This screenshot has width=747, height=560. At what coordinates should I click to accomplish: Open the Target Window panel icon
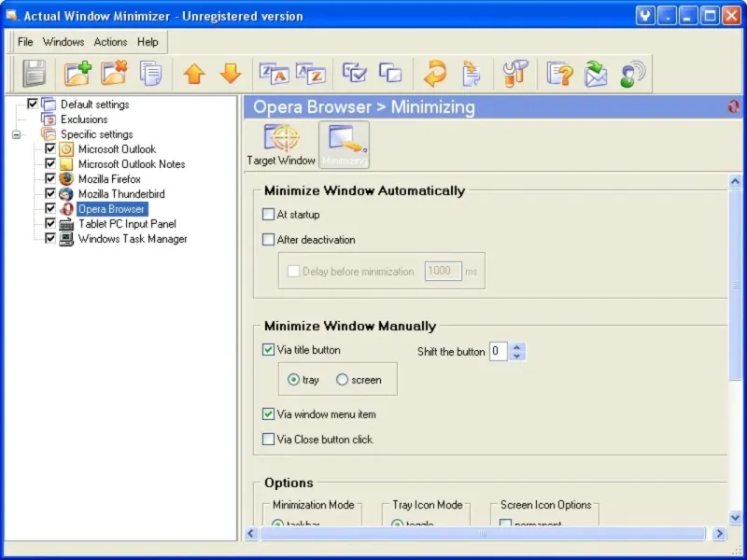[281, 145]
